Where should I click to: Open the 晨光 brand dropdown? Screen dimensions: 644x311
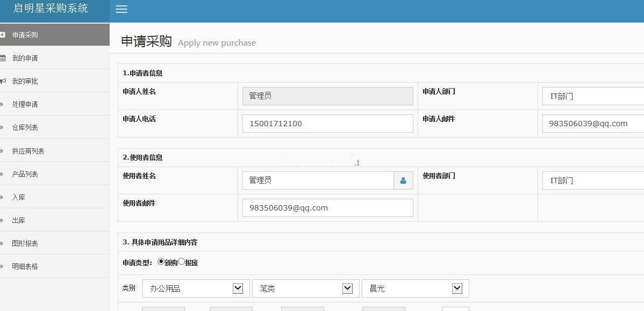click(415, 288)
